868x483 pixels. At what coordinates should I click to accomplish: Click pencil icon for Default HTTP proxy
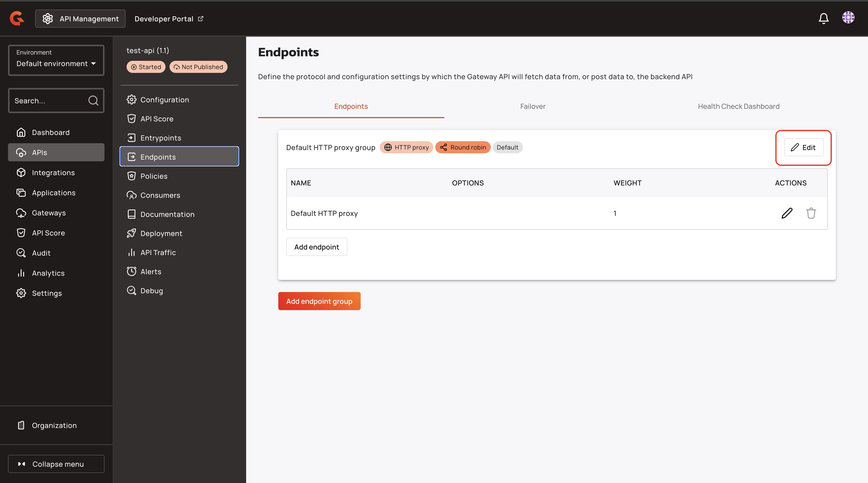[x=787, y=213]
